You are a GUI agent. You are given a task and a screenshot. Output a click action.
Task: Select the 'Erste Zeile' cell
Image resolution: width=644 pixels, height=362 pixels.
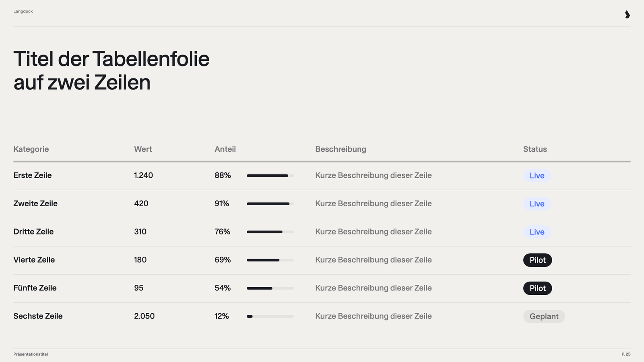tap(33, 175)
